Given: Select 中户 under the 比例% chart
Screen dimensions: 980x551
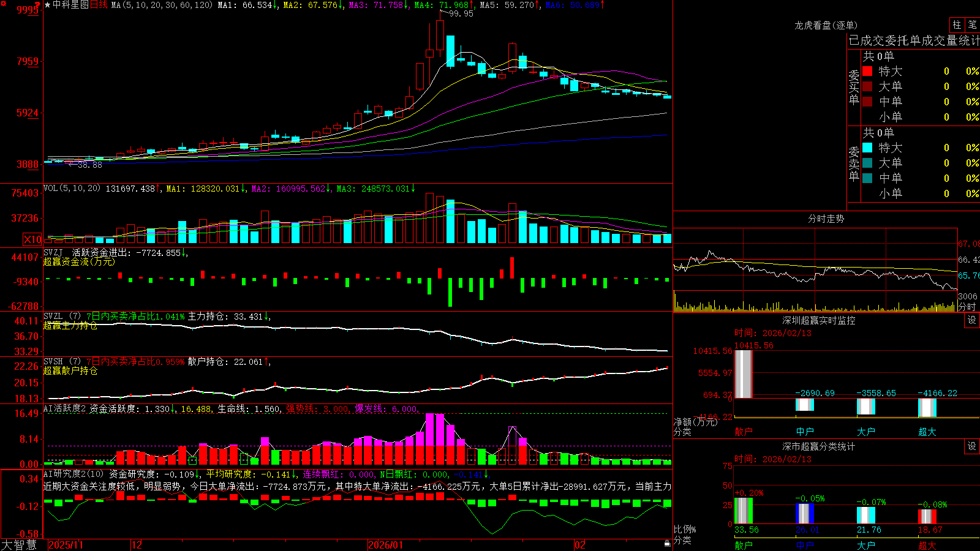Looking at the screenshot, I should (805, 545).
